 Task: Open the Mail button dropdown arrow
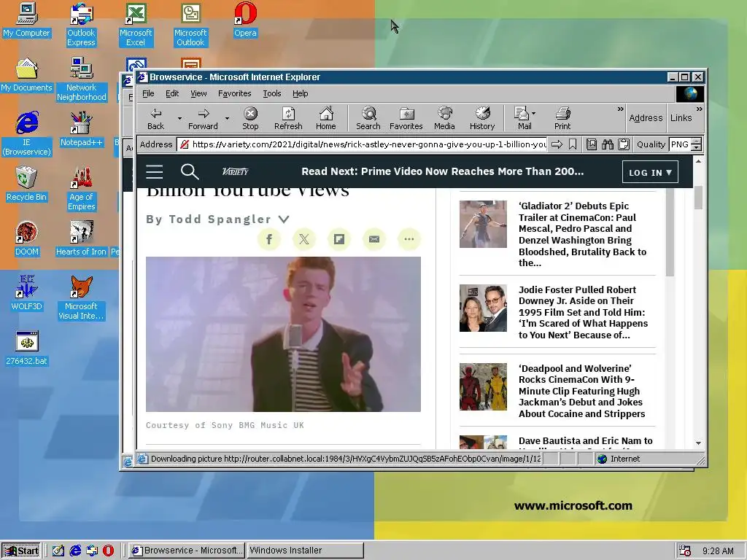tap(533, 113)
